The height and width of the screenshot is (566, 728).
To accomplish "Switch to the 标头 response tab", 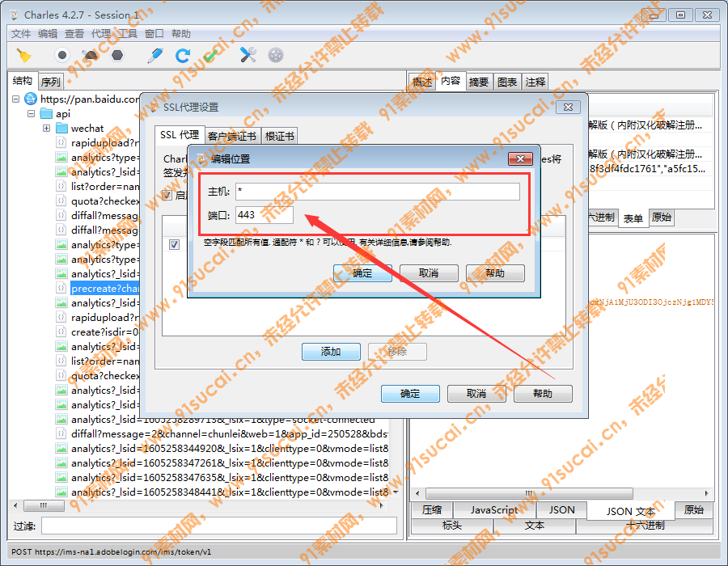I will (x=451, y=526).
